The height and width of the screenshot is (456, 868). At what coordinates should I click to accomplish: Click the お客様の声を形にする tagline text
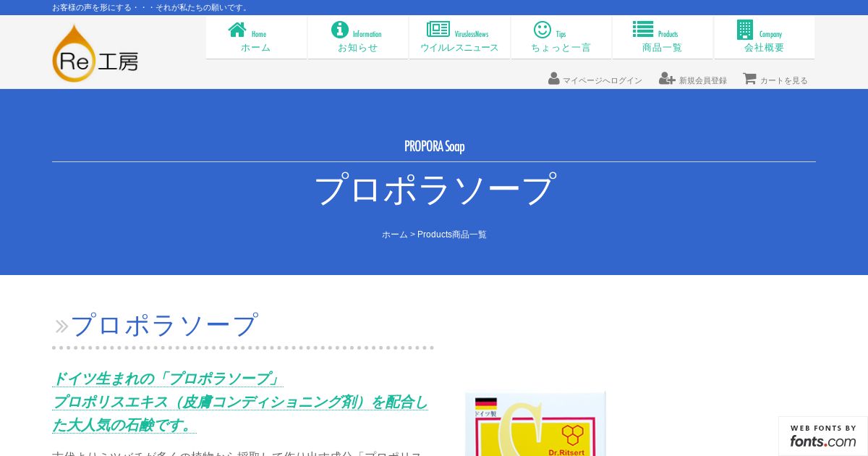pos(150,7)
